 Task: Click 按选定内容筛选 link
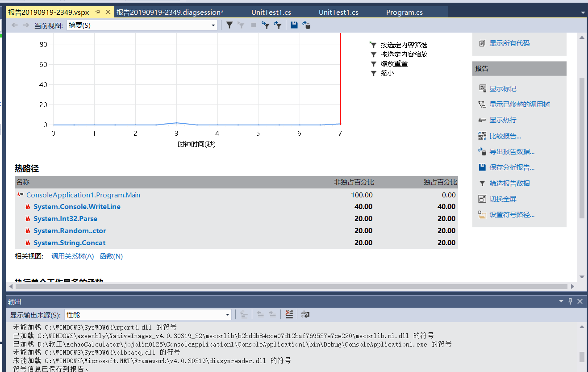pyautogui.click(x=404, y=45)
